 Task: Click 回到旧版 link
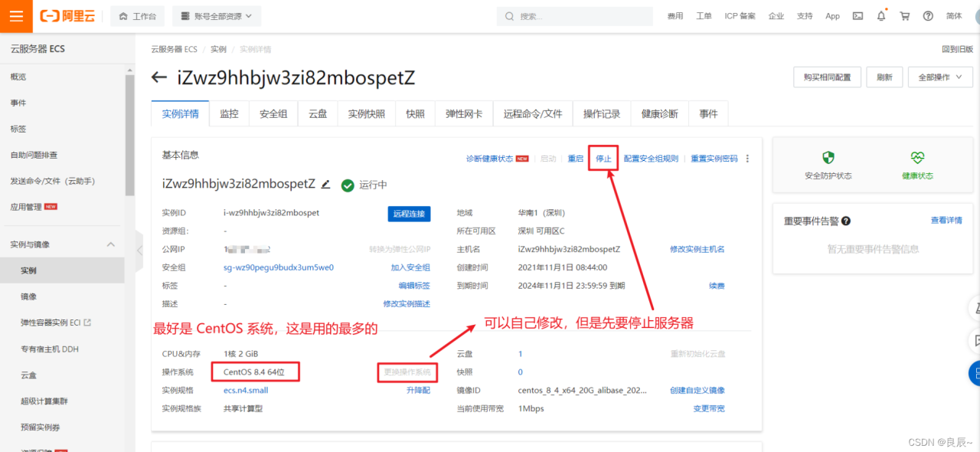[x=957, y=49]
